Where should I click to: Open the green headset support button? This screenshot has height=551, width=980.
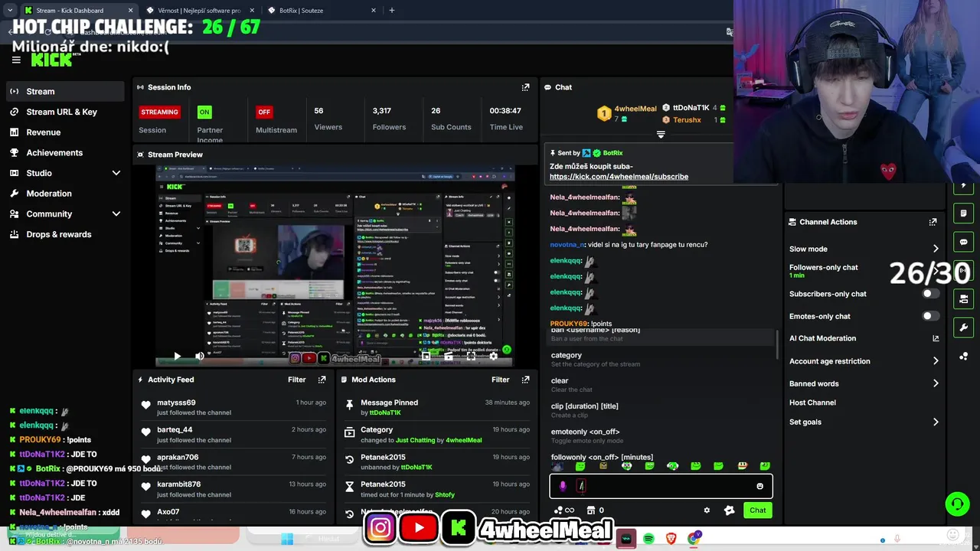957,504
